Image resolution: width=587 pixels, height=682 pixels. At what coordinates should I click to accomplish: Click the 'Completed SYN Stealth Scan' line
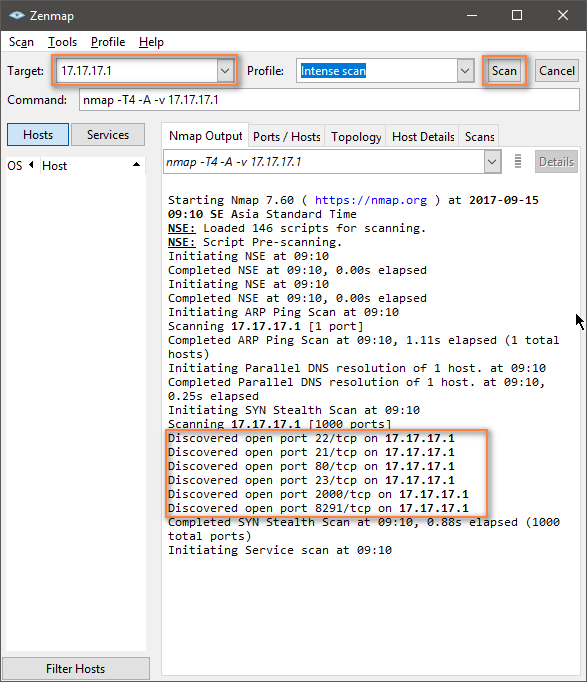click(364, 529)
